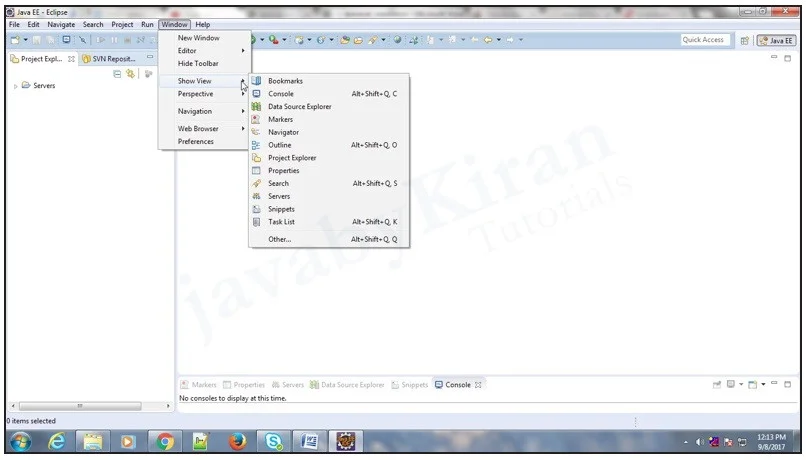Open the Open Console dropdown arrow
The height and width of the screenshot is (460, 806).
click(x=763, y=384)
